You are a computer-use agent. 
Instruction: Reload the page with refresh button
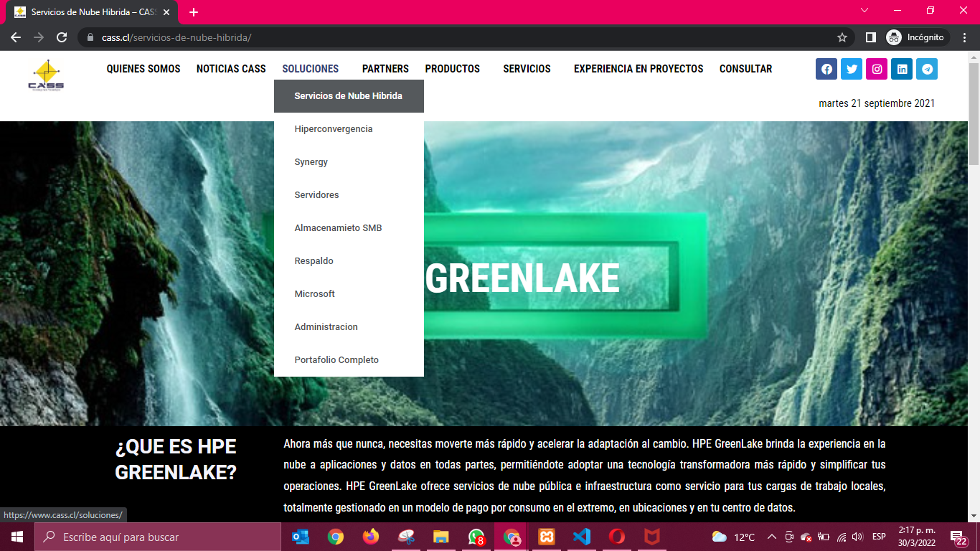click(x=62, y=37)
